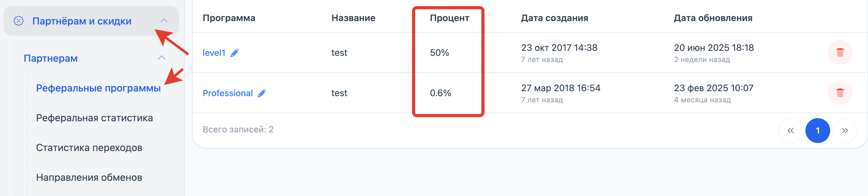Screen dimensions: 868x196
Task: Click the Дата обновления column header
Action: click(x=713, y=18)
